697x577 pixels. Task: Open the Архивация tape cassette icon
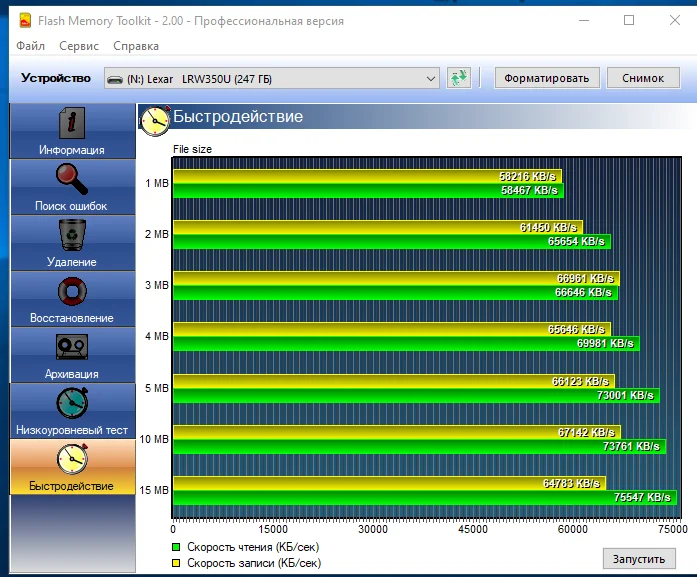pyautogui.click(x=72, y=347)
